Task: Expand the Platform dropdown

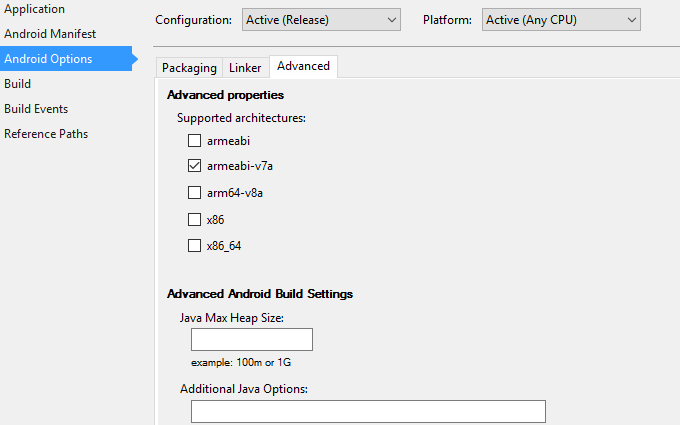Action: (x=561, y=20)
